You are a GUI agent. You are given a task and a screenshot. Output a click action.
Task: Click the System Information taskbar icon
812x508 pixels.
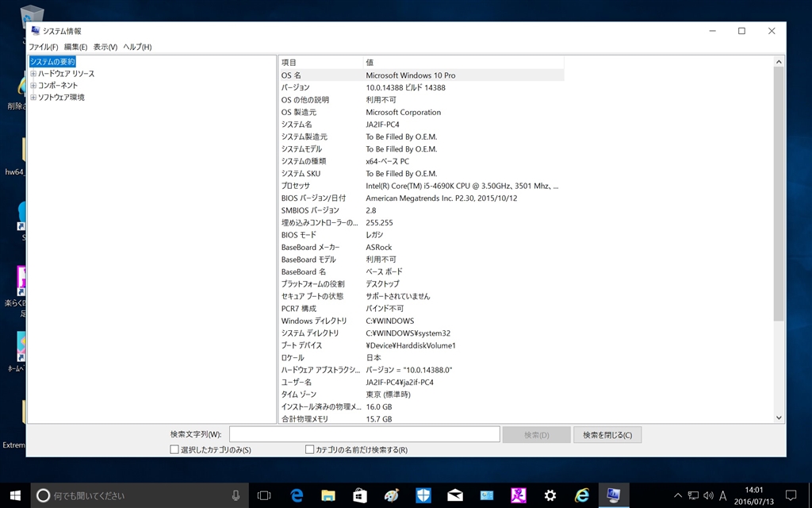pyautogui.click(x=614, y=495)
